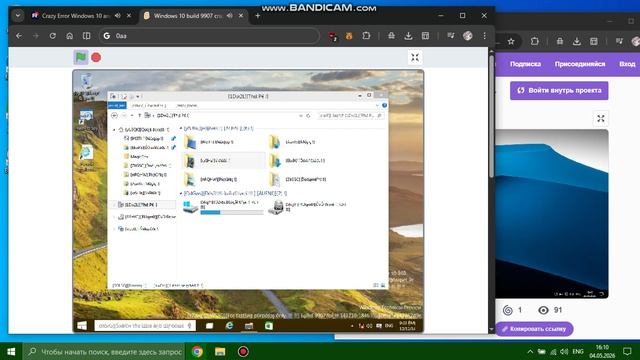Click the Windows taskbar search box
640x360 pixels.
point(104,351)
